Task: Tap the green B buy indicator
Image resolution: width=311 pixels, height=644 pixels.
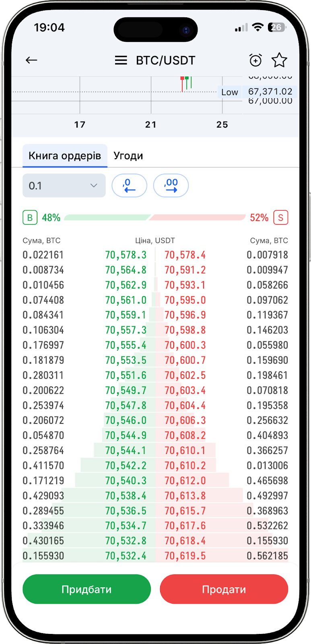Action: coord(30,218)
